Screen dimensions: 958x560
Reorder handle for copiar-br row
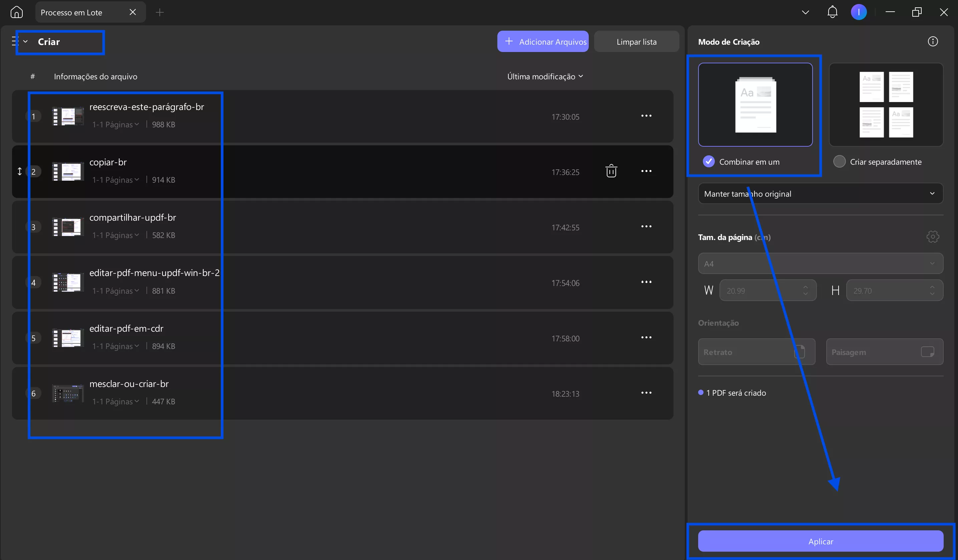19,171
